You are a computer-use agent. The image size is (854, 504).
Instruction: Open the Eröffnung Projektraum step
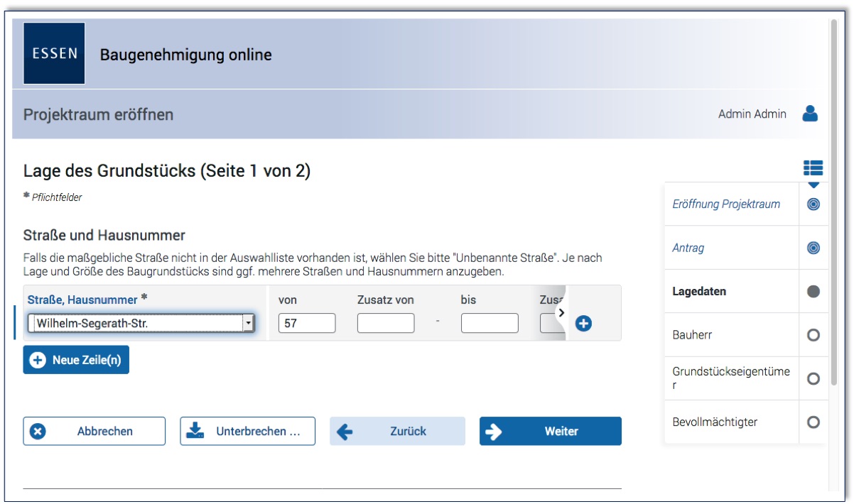[x=726, y=204]
